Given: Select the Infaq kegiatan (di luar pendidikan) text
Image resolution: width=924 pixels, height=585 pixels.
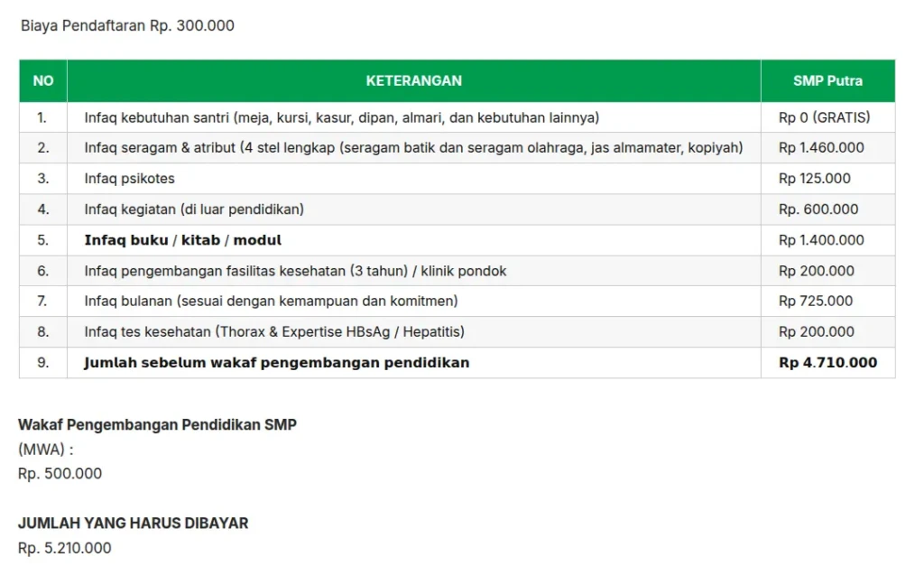Looking at the screenshot, I should coord(194,209).
